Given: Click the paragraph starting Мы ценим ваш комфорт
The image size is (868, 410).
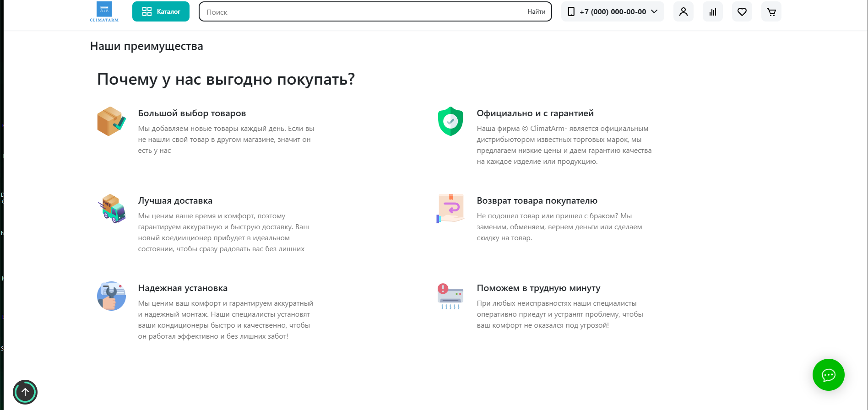Looking at the screenshot, I should 226,320.
